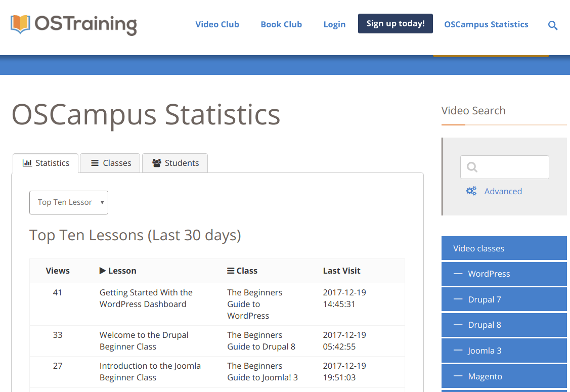Open the Top Ten Lessons dropdown
This screenshot has height=392, width=570.
pos(69,202)
